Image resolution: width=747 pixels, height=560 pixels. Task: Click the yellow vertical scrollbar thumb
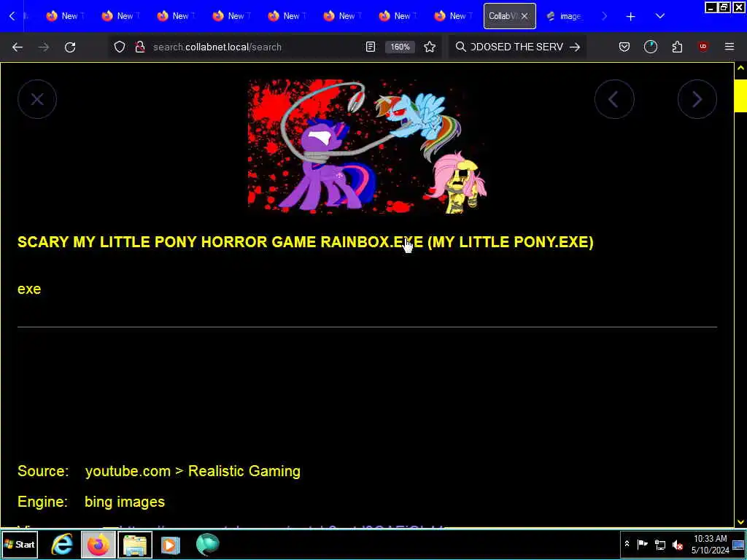(740, 96)
